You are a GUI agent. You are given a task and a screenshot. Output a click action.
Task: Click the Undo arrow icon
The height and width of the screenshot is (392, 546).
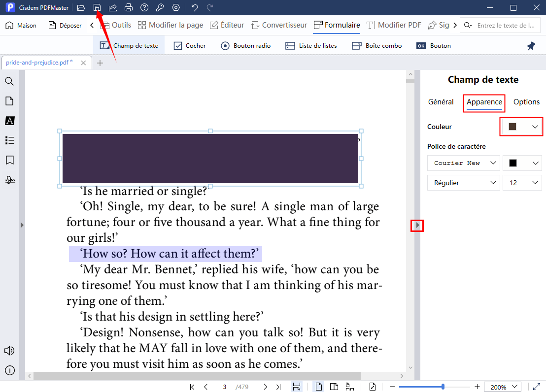(x=195, y=8)
